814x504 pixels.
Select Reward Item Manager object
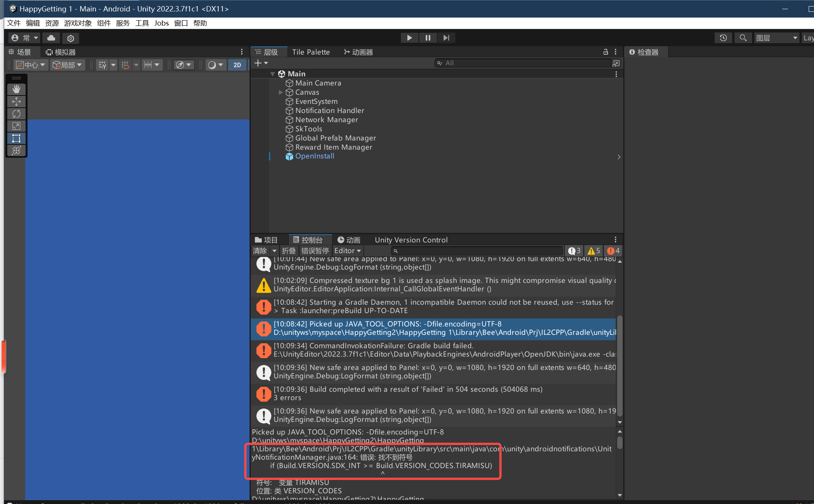pyautogui.click(x=334, y=147)
